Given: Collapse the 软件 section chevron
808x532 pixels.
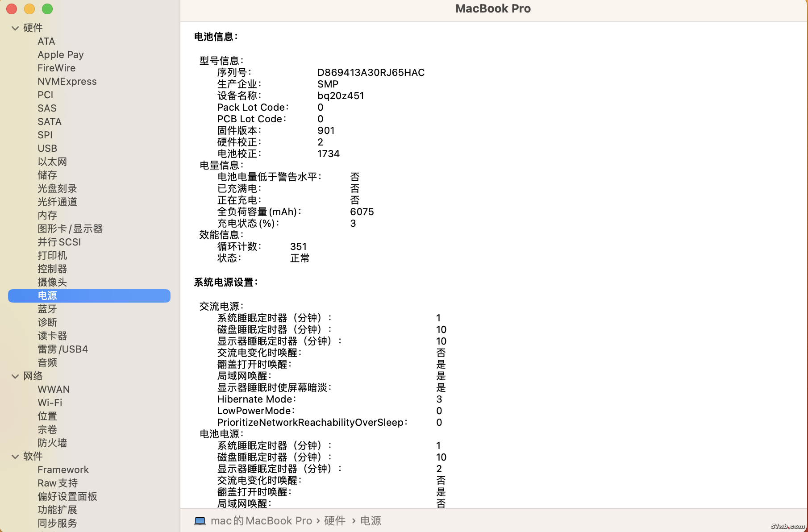Looking at the screenshot, I should (15, 457).
